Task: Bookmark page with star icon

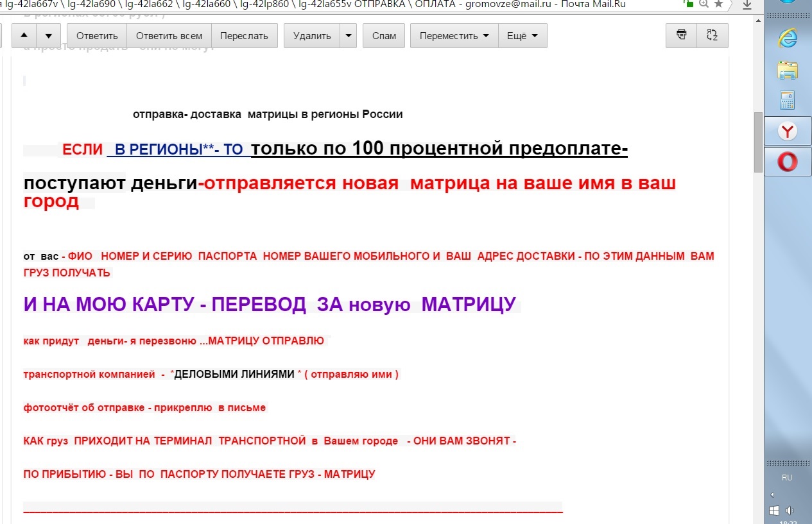Action: (x=718, y=4)
